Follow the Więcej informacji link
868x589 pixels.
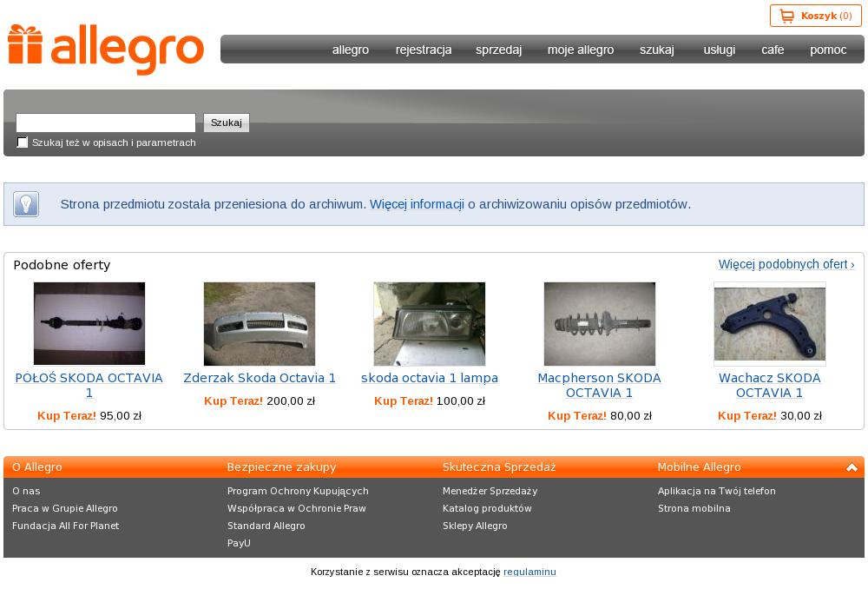coord(417,204)
